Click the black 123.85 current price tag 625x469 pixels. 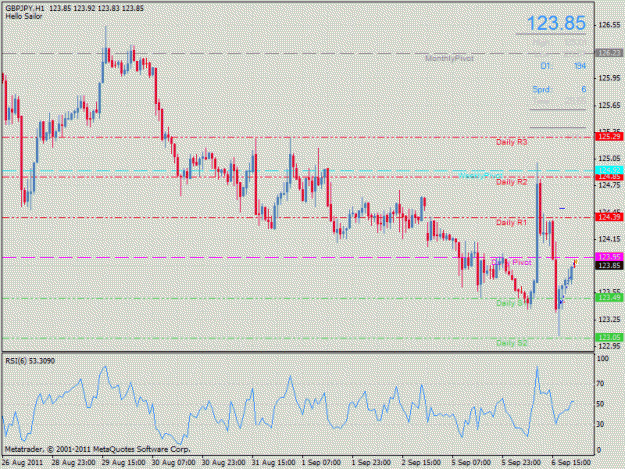[609, 265]
